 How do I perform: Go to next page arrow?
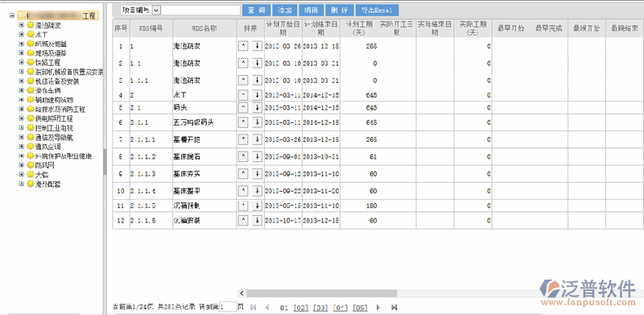click(x=378, y=307)
